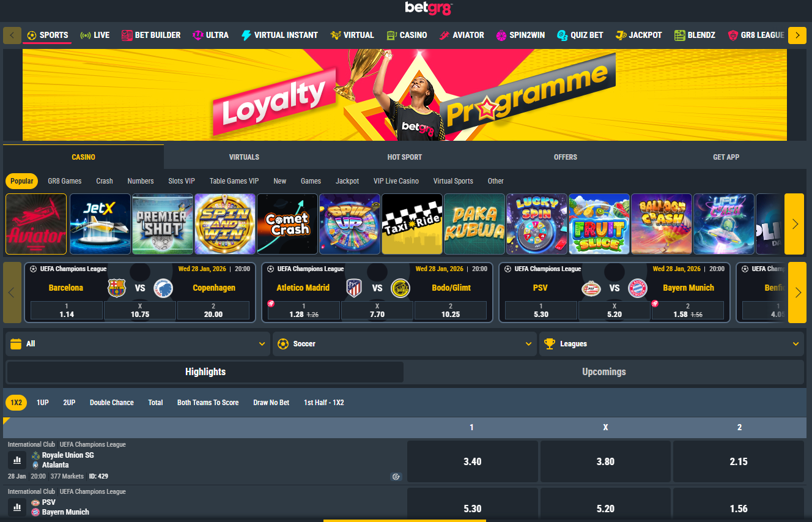The height and width of the screenshot is (522, 812).
Task: Open the Ultra section
Action: pyautogui.click(x=210, y=35)
